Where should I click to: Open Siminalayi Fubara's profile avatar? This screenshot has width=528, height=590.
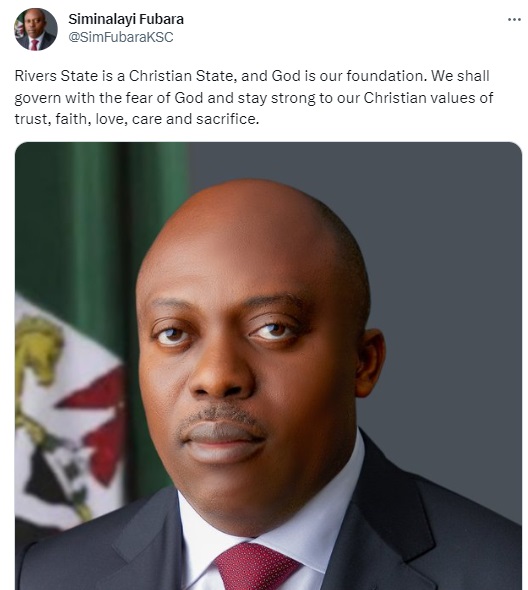[36, 29]
